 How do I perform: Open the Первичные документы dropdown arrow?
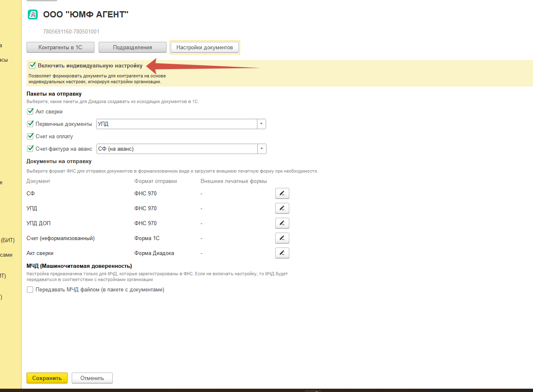pyautogui.click(x=261, y=124)
